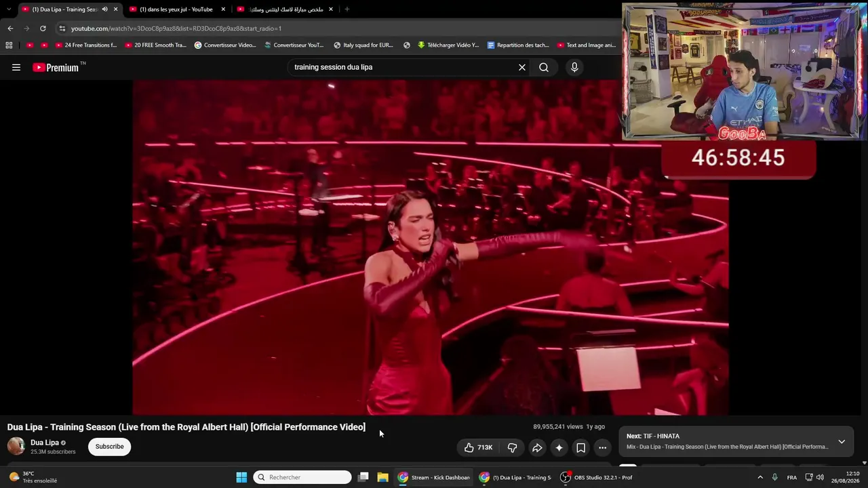Open the Chrome tab search dropdown

(9, 9)
